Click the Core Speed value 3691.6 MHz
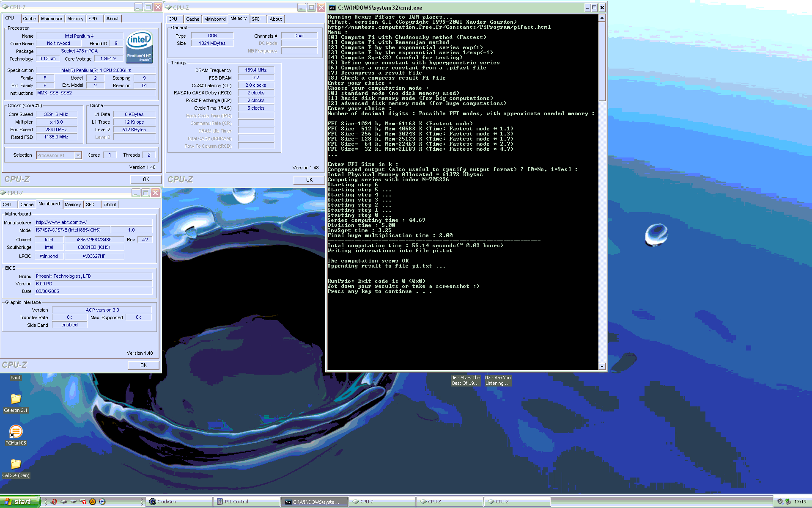Screen dimensions: 812x508 (x=56, y=114)
